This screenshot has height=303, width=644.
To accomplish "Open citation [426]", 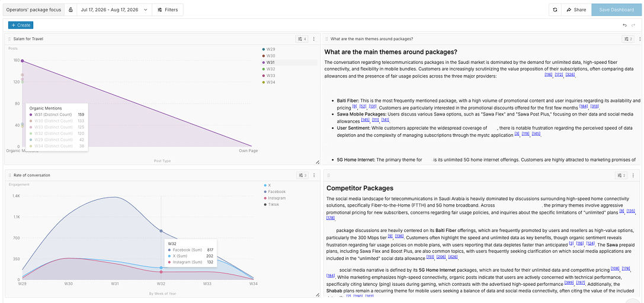I will click(x=453, y=257).
